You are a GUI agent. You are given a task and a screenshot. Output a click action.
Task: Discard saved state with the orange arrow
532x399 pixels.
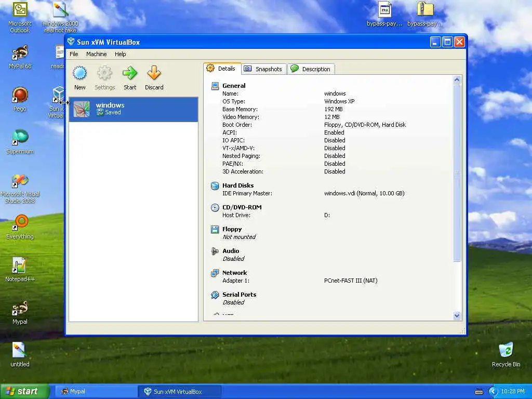154,73
